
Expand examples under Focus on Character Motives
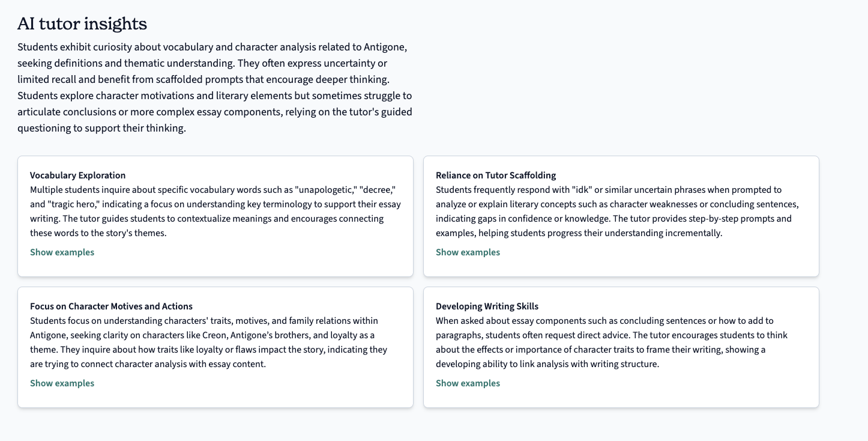click(62, 383)
